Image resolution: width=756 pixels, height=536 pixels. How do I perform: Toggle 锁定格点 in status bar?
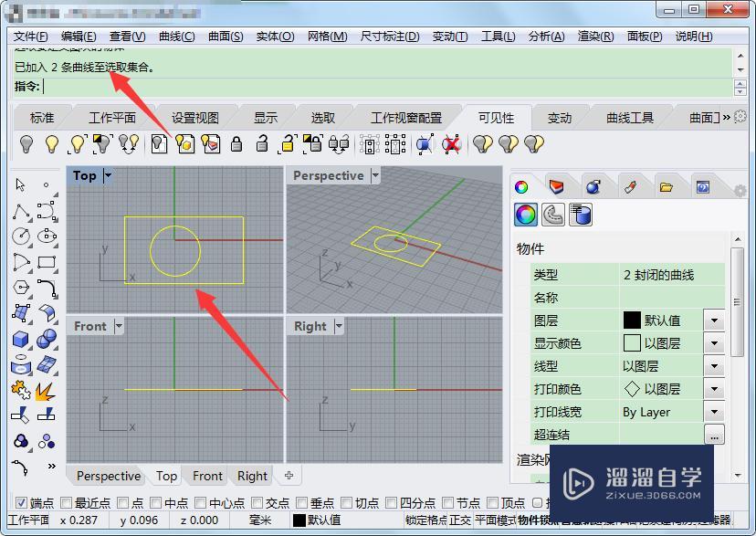tap(425, 520)
